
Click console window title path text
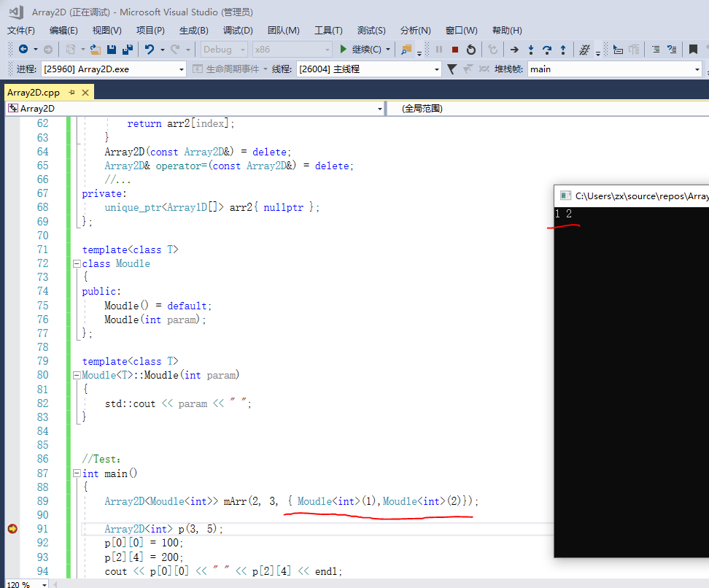(642, 196)
